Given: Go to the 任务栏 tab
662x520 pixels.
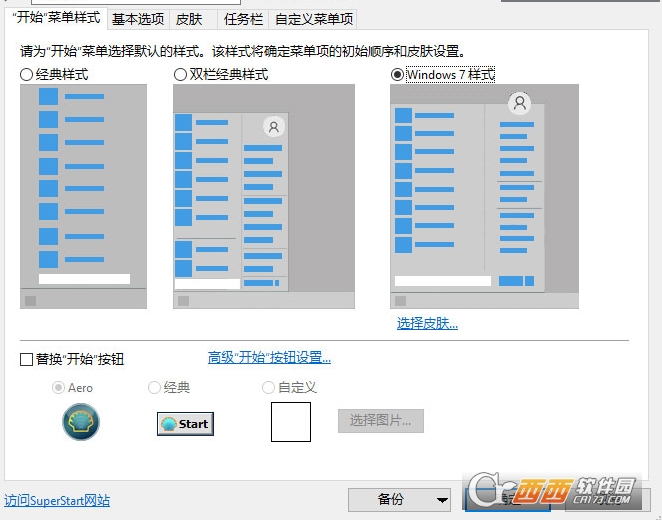Looking at the screenshot, I should click(x=243, y=19).
